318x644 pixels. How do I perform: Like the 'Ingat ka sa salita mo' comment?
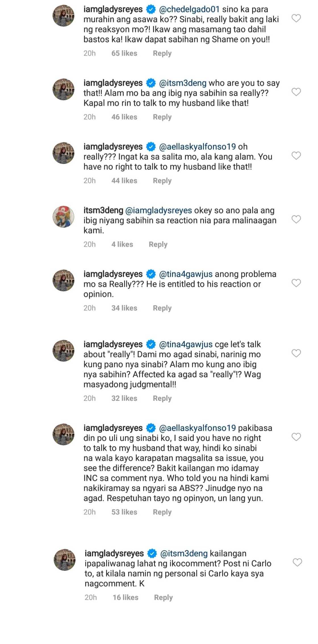click(x=296, y=156)
